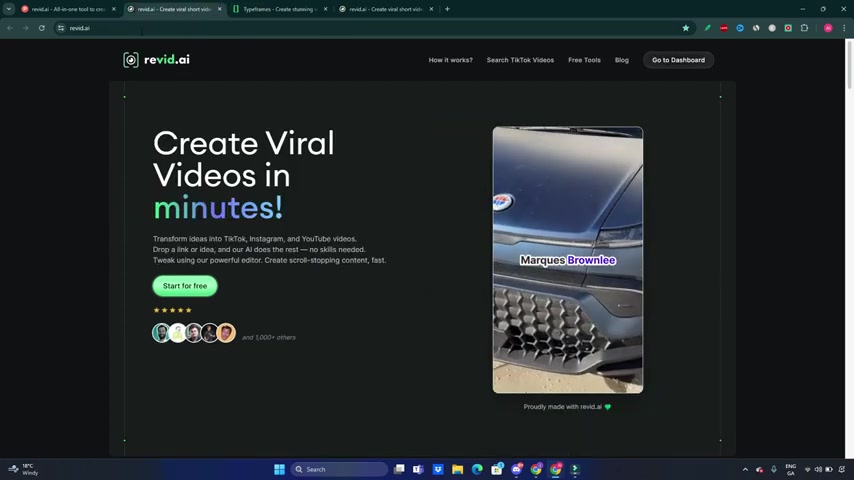Viewport: 854px width, 480px height.
Task: Open File Explorer from the taskbar
Action: 458,469
